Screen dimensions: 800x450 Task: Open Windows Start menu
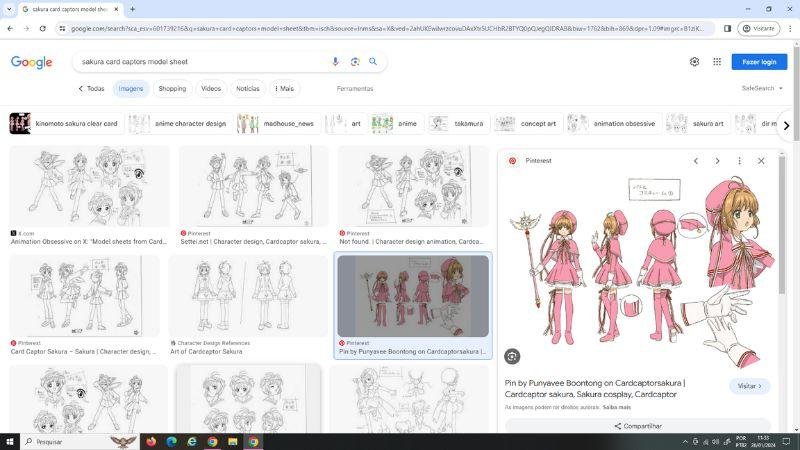click(10, 442)
